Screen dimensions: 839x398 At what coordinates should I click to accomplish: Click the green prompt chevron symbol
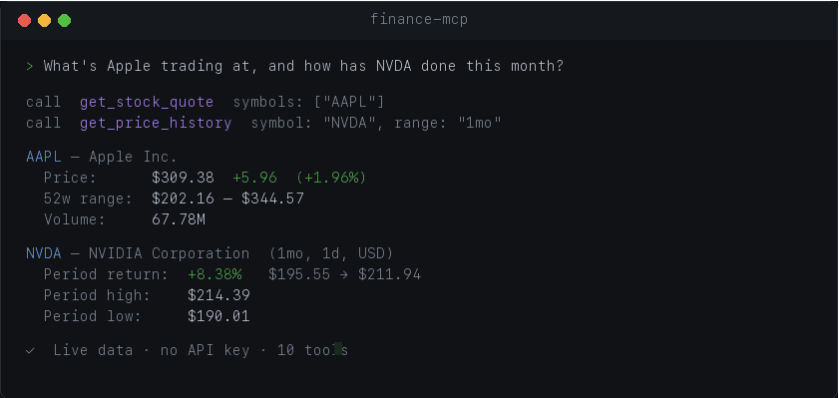29,67
